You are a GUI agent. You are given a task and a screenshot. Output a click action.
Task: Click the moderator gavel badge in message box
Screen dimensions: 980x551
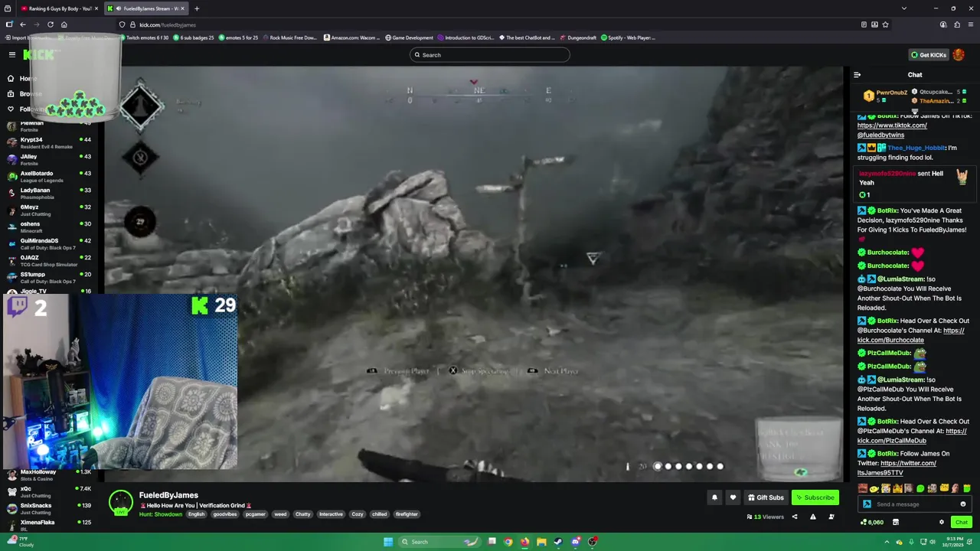click(x=867, y=504)
